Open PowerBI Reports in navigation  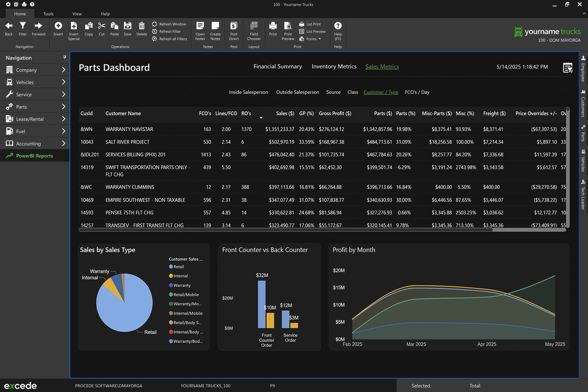click(34, 156)
